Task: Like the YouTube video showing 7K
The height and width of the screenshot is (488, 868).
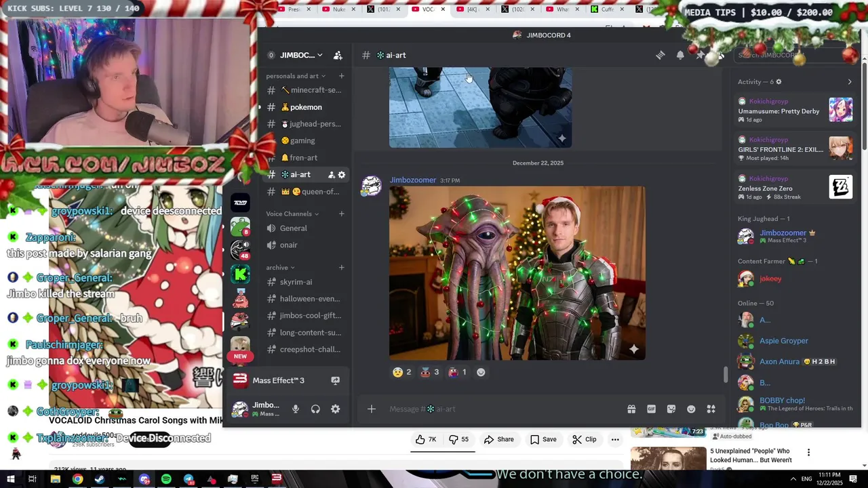Action: (426, 439)
